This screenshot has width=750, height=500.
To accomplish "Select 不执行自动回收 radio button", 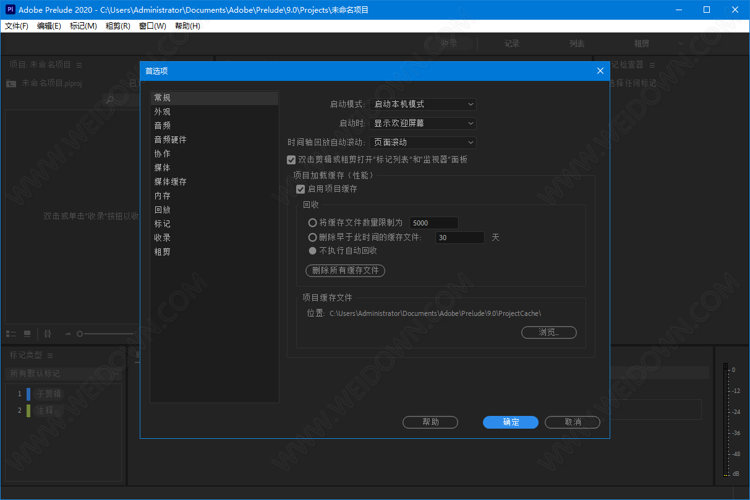I will tap(312, 251).
